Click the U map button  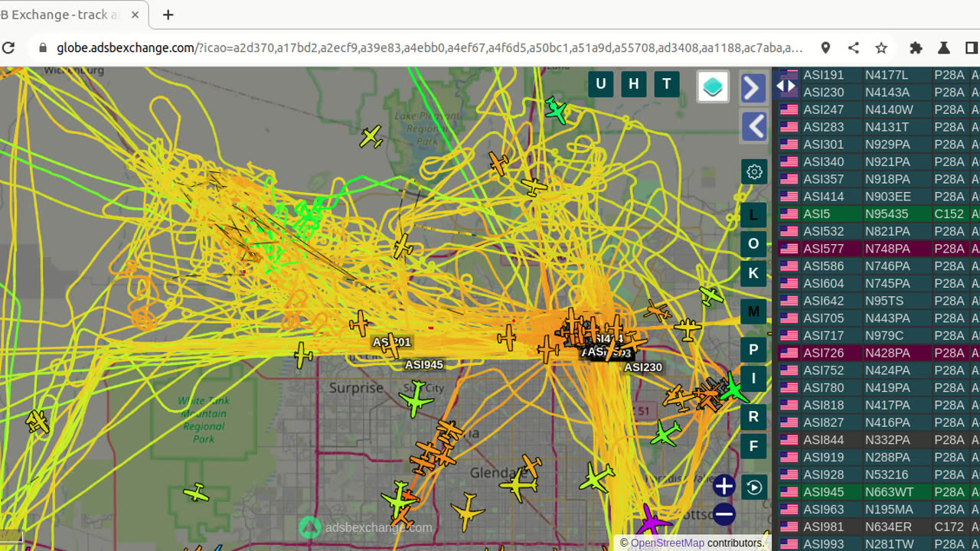(601, 84)
